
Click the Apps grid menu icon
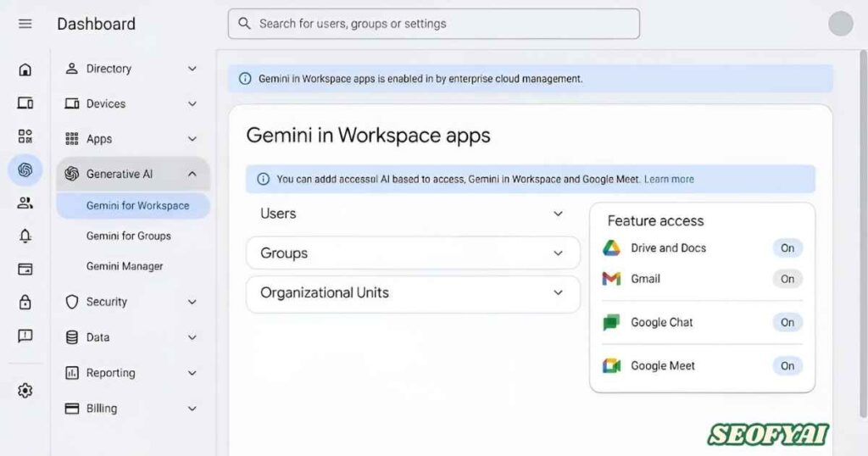pyautogui.click(x=71, y=138)
